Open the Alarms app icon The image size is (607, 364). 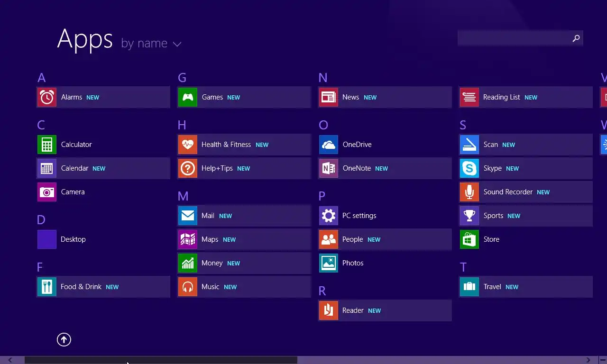pyautogui.click(x=47, y=97)
